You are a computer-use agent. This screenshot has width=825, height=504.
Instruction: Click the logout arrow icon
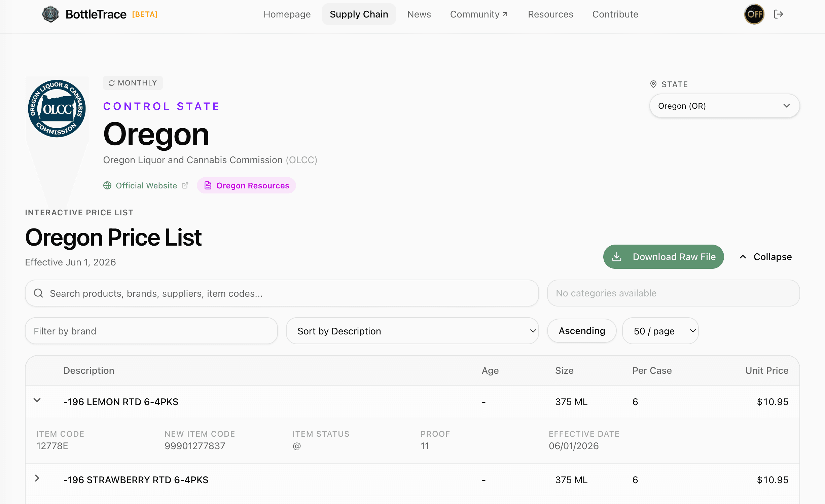pyautogui.click(x=779, y=14)
